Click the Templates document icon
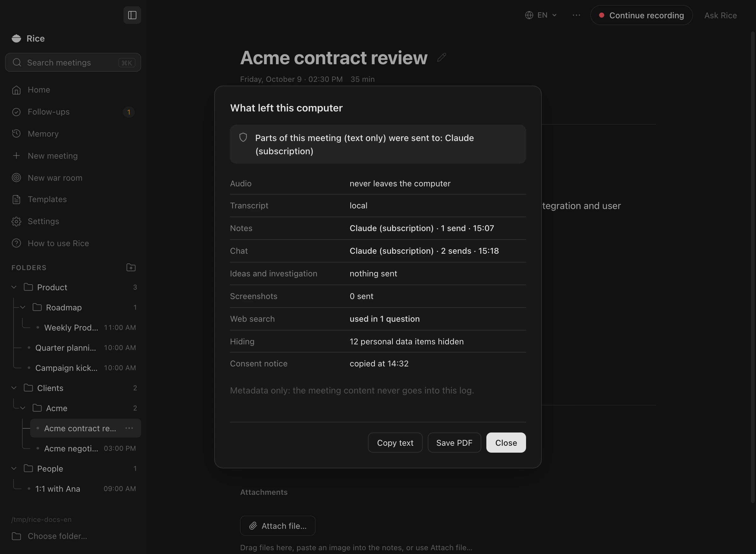 point(16,200)
